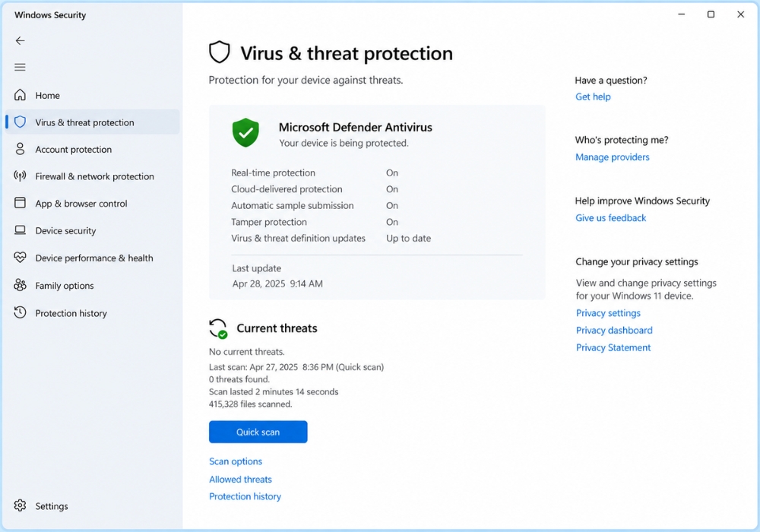Maximize the Windows Security window
Image resolution: width=760 pixels, height=532 pixels.
tap(711, 14)
